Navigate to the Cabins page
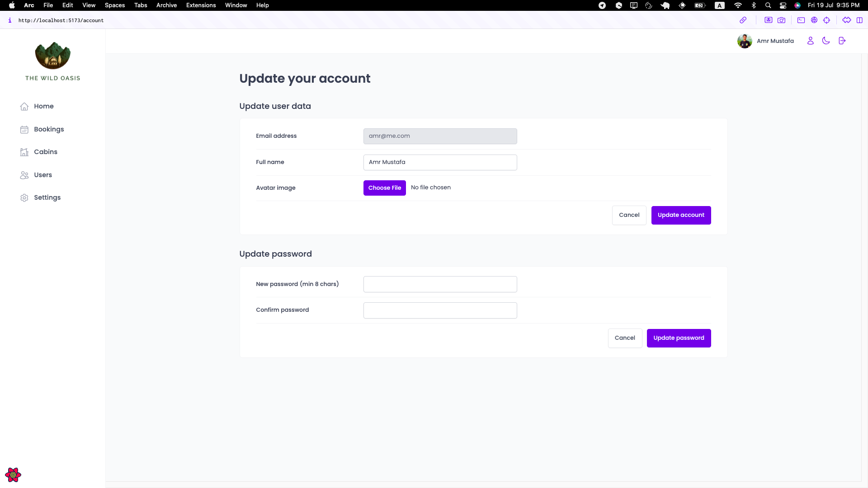Viewport: 868px width, 488px height. tap(46, 152)
